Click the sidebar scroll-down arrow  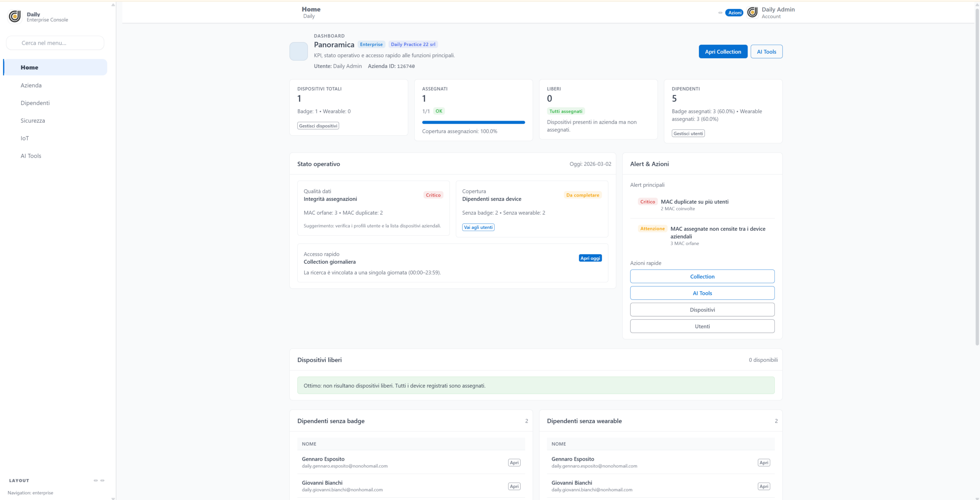pos(113,498)
